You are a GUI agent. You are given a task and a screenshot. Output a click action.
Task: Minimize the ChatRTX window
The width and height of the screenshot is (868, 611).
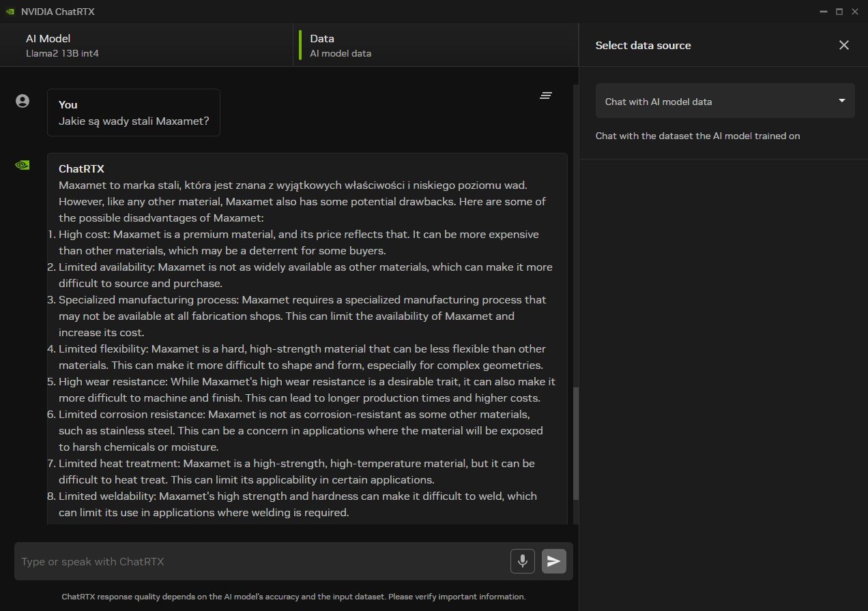pyautogui.click(x=822, y=11)
